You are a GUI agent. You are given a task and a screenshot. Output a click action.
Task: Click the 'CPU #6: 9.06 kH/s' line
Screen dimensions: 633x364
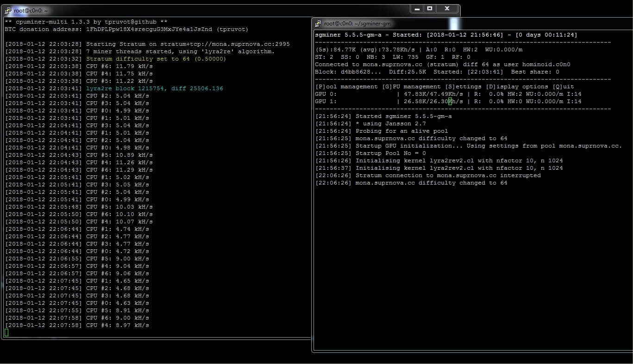click(x=77, y=273)
